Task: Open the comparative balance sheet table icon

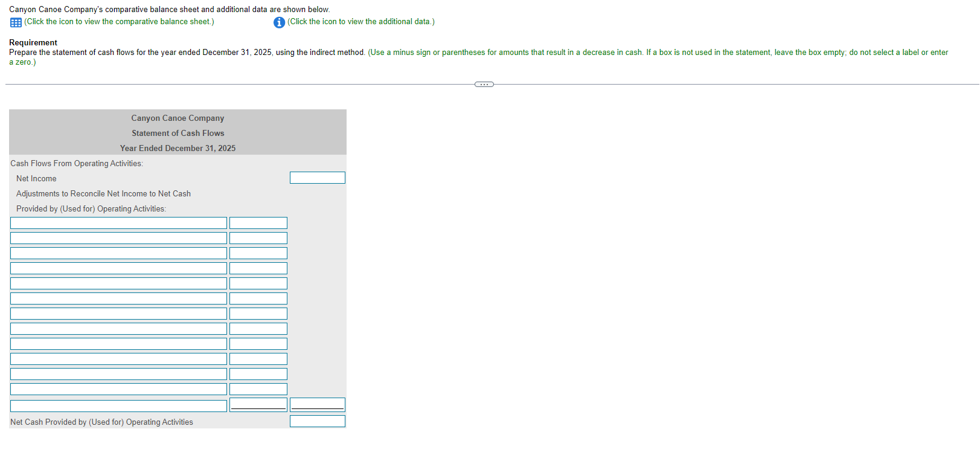Action: pyautogui.click(x=16, y=22)
